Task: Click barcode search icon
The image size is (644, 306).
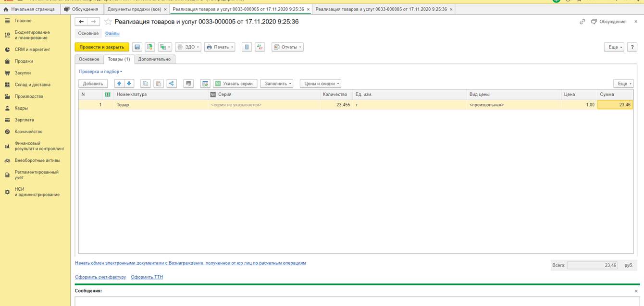Action: coord(188,84)
